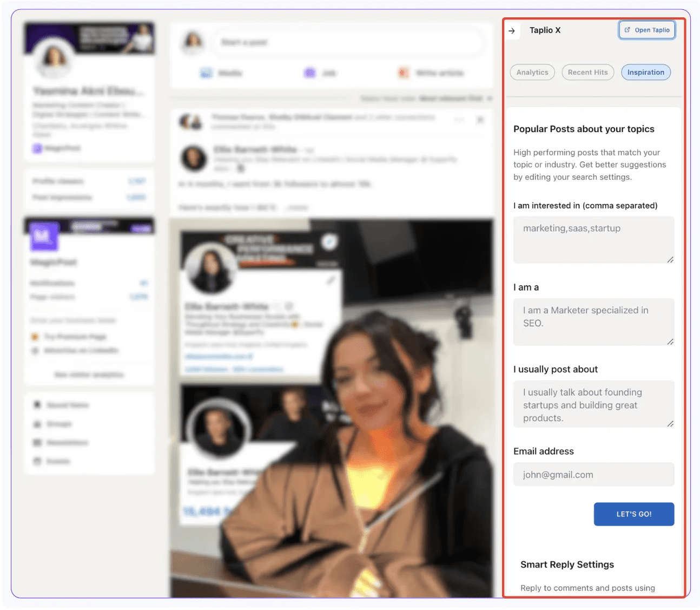Click the Media icon under the post box
Viewport: 700px width, 610px height.
click(206, 73)
